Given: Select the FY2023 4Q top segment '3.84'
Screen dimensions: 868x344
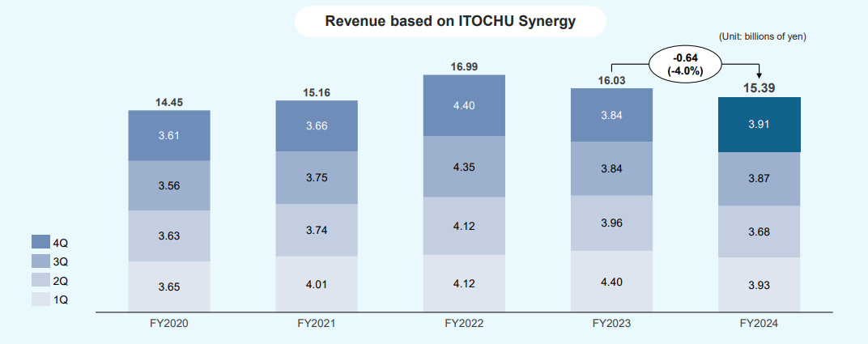Looking at the screenshot, I should click(x=611, y=115).
